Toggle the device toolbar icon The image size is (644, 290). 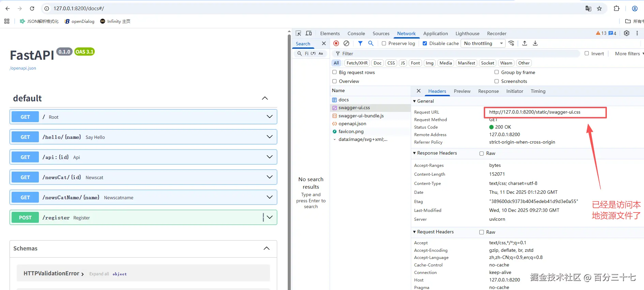[x=309, y=33]
